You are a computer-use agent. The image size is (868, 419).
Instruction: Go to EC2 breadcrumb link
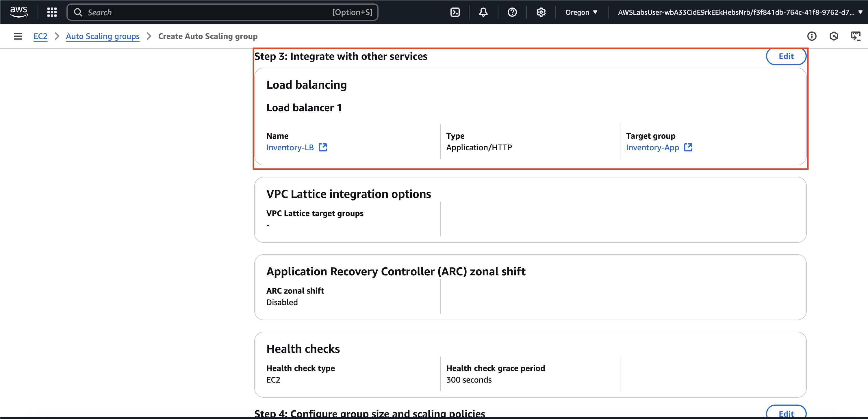pyautogui.click(x=40, y=36)
